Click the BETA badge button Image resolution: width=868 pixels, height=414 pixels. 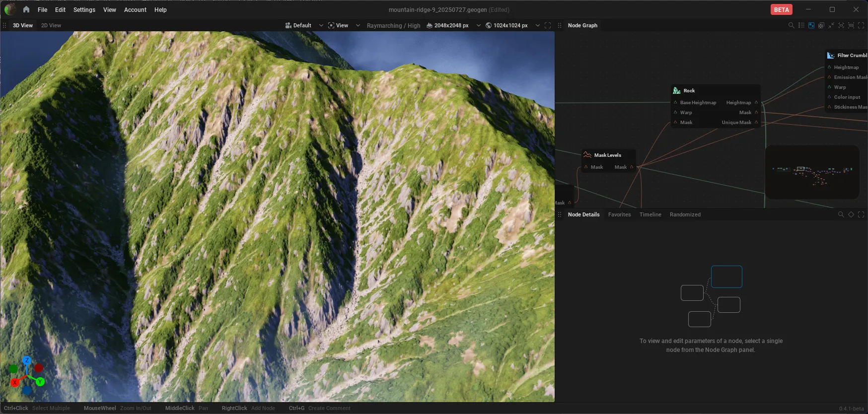click(781, 9)
